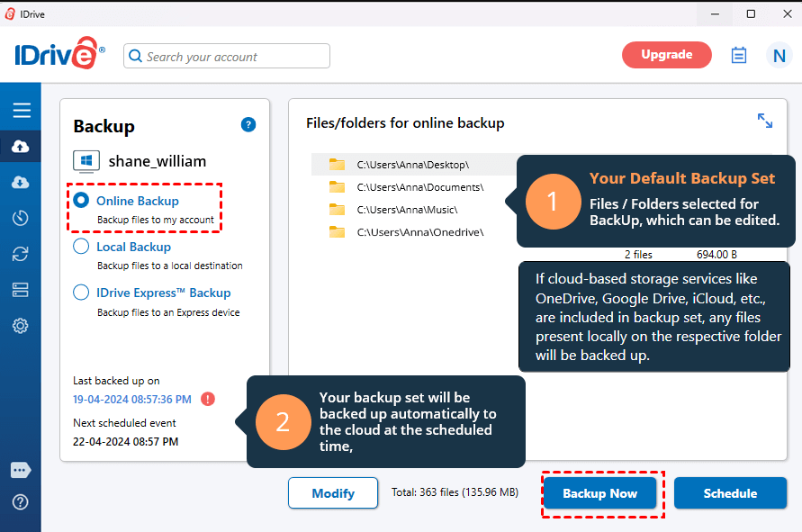Click the Desktop folder icon
802x532 pixels.
click(x=337, y=164)
